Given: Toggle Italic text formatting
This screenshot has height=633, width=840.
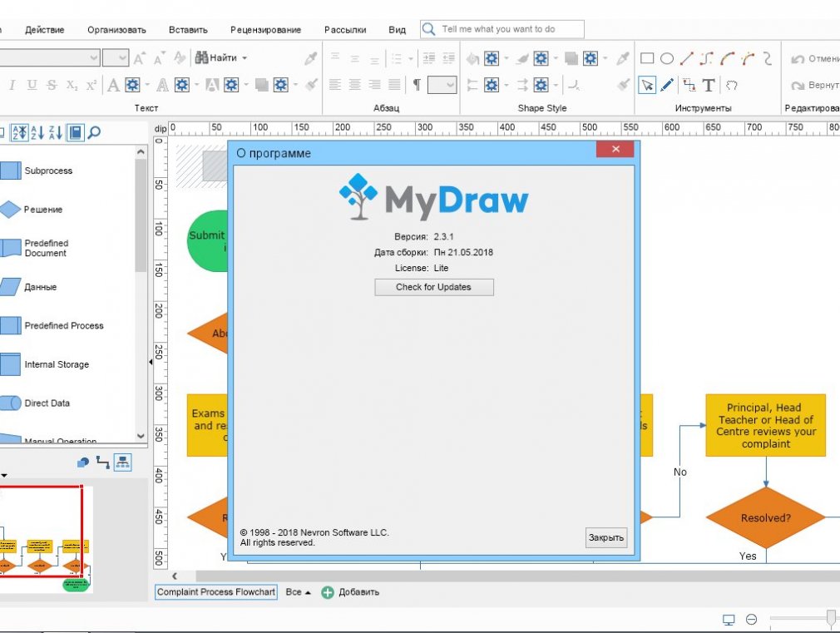Looking at the screenshot, I should [12, 85].
